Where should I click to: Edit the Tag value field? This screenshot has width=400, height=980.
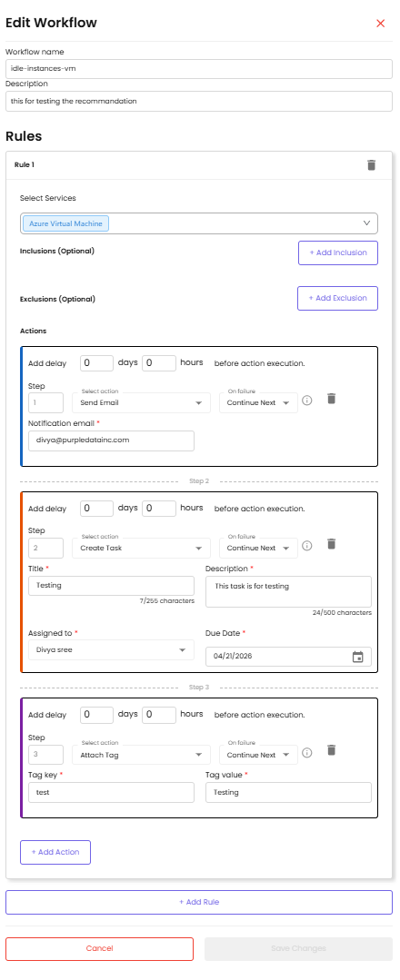(288, 793)
